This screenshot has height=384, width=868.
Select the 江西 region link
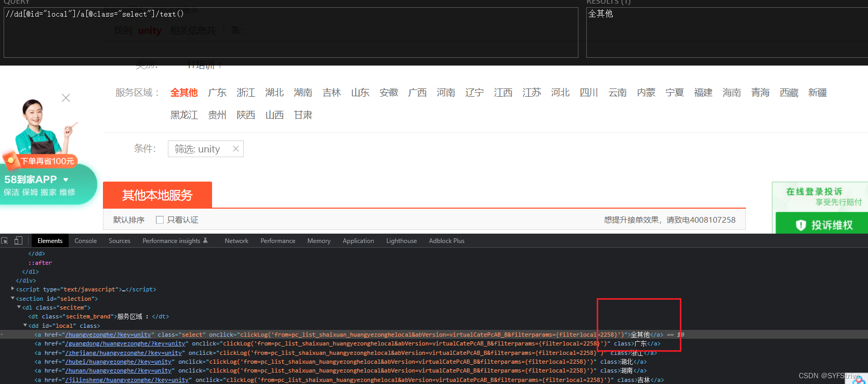point(503,93)
